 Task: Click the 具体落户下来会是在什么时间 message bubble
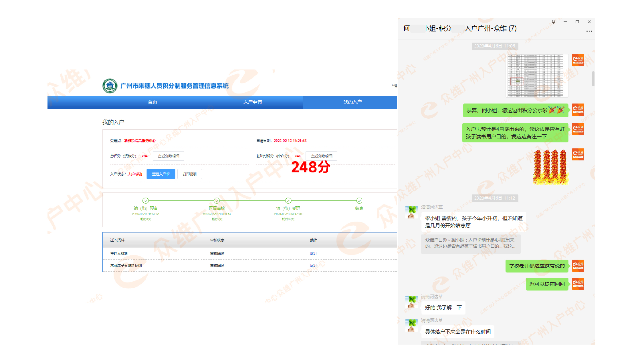(457, 332)
